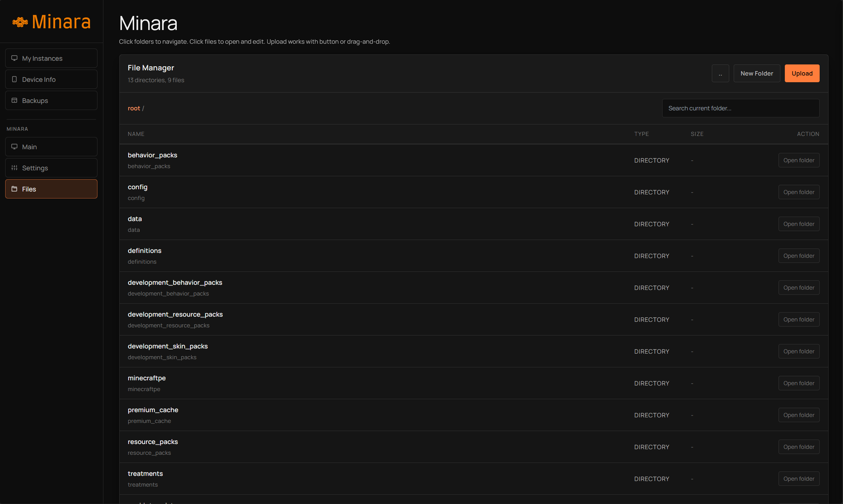Click the '..' parent directory button
The width and height of the screenshot is (843, 504).
click(x=720, y=73)
